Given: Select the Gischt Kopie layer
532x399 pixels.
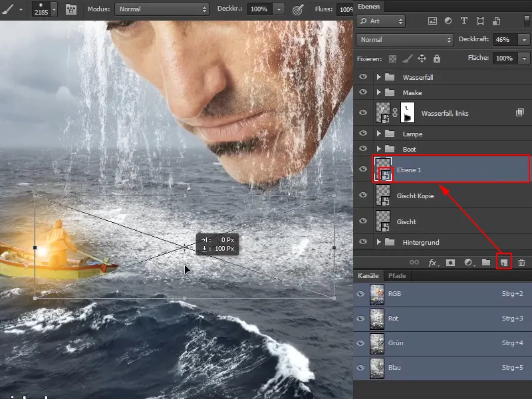Looking at the screenshot, I should coord(452,196).
